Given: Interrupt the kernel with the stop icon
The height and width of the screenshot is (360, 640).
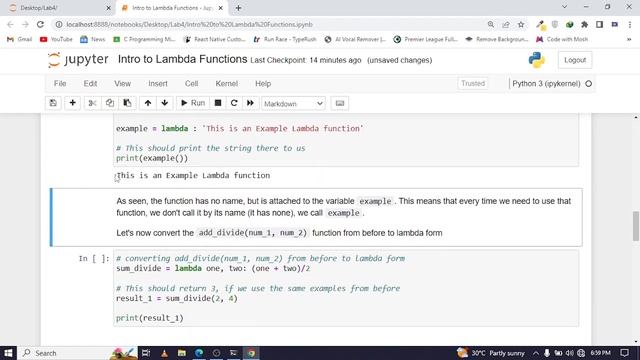Looking at the screenshot, I should (x=218, y=103).
